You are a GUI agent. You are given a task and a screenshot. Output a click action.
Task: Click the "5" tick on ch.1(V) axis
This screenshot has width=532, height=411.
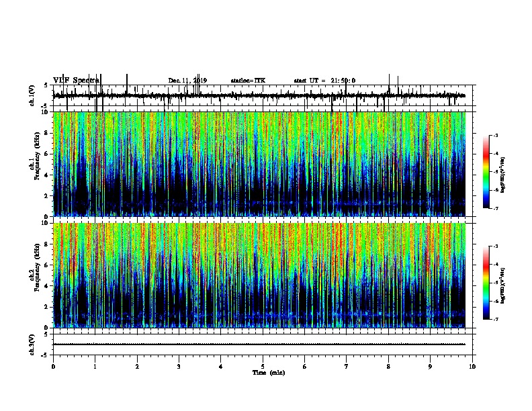[46, 85]
